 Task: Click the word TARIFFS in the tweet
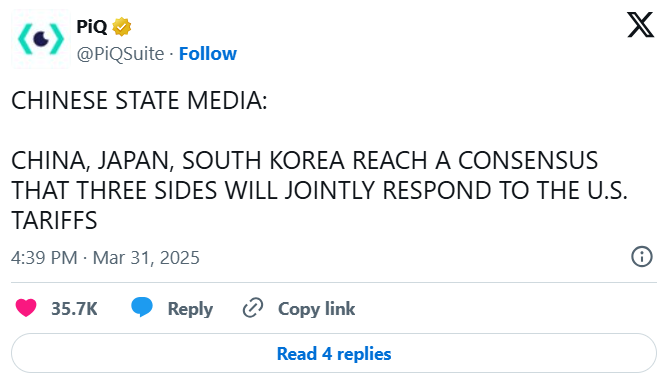54,221
